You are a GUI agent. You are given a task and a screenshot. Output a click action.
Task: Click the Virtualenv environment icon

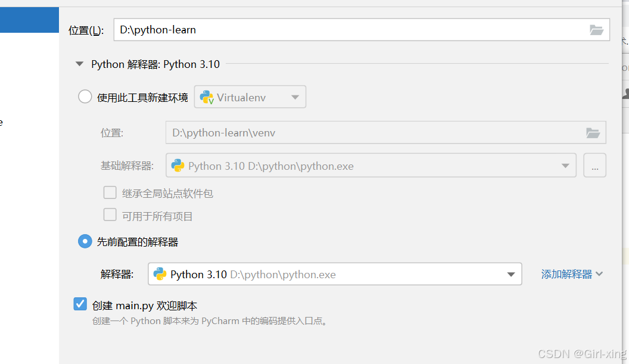205,97
